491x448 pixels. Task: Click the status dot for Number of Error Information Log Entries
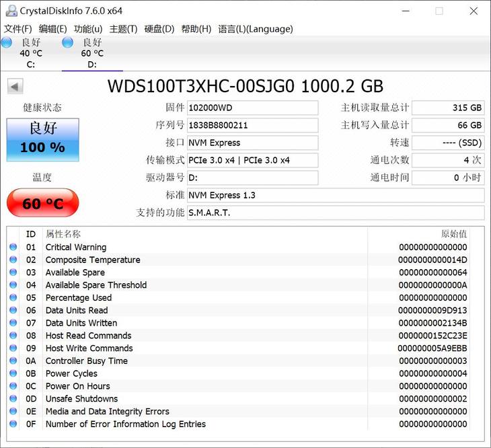[x=13, y=424]
